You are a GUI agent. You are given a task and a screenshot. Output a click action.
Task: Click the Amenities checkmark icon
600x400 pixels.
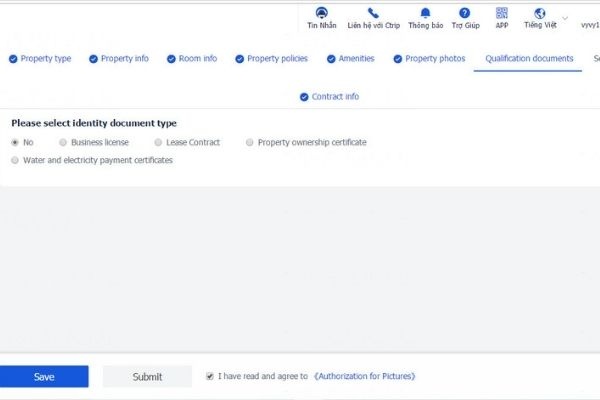point(331,59)
